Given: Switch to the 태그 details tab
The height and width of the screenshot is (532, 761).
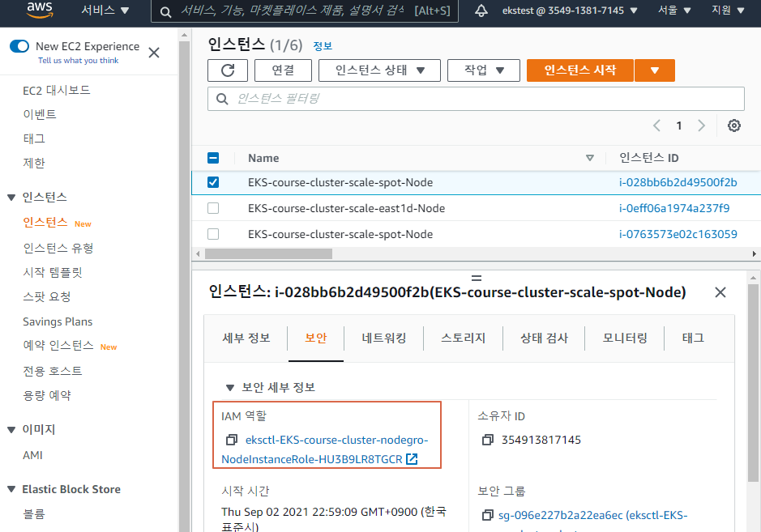Looking at the screenshot, I should [693, 338].
